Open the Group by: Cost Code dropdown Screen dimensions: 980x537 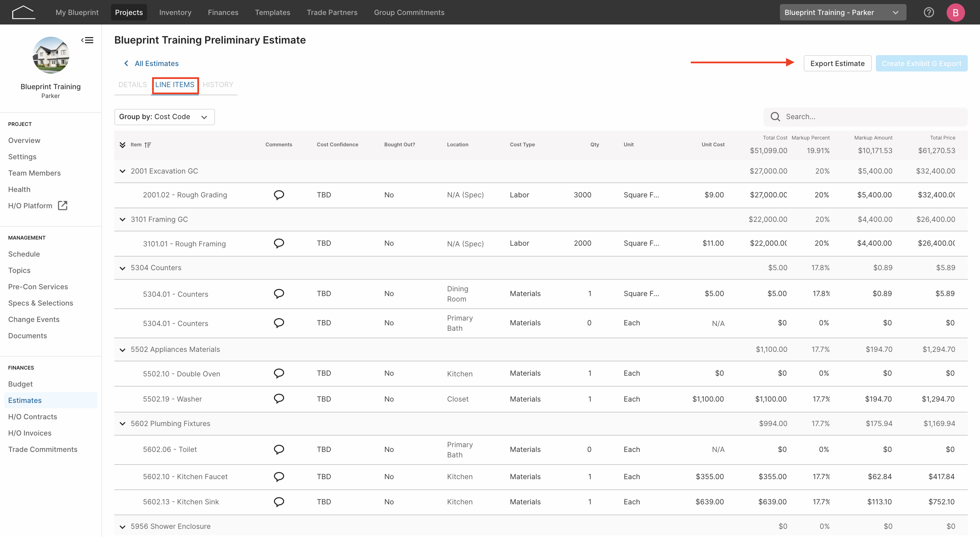pos(164,117)
